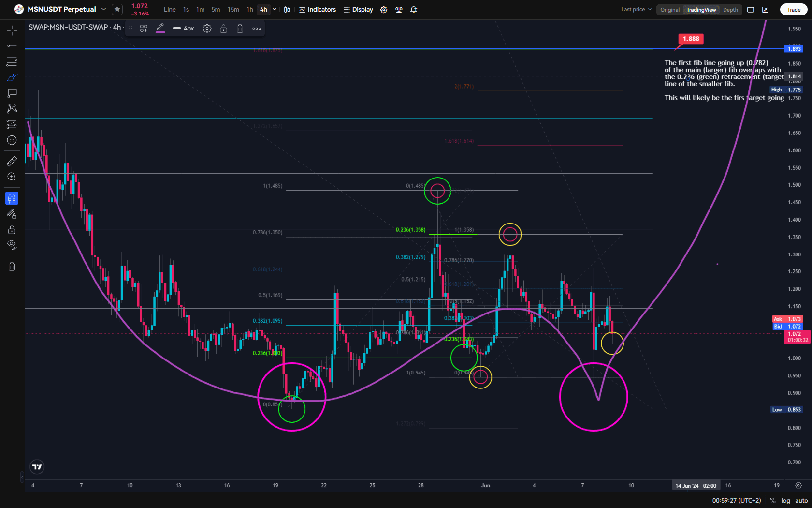Viewport: 812px width, 508px height.
Task: Open the prediction and measurement tools
Action: pos(12,124)
